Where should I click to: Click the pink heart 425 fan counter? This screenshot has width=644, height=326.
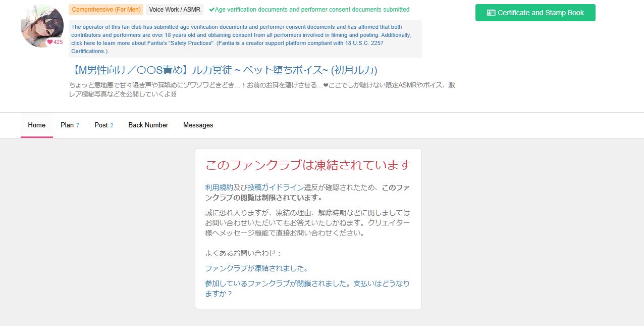pyautogui.click(x=55, y=42)
